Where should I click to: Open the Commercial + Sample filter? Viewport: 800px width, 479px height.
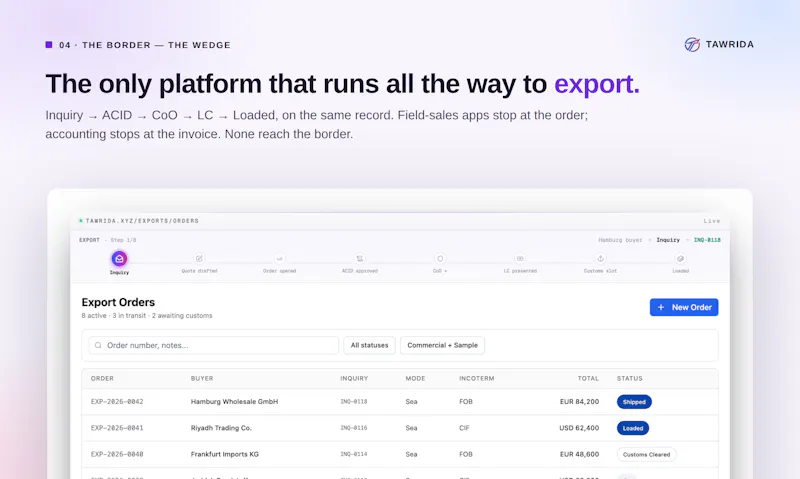[x=442, y=345]
